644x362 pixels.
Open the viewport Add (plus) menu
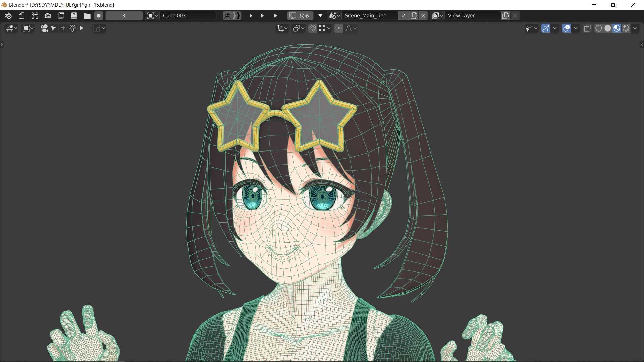click(x=63, y=28)
